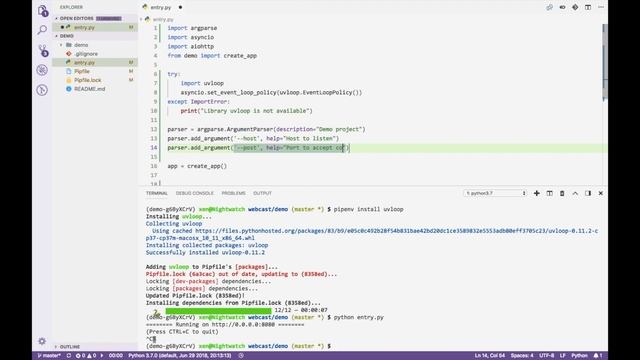Click Ln 14, Col 54 in the status bar

point(489,356)
